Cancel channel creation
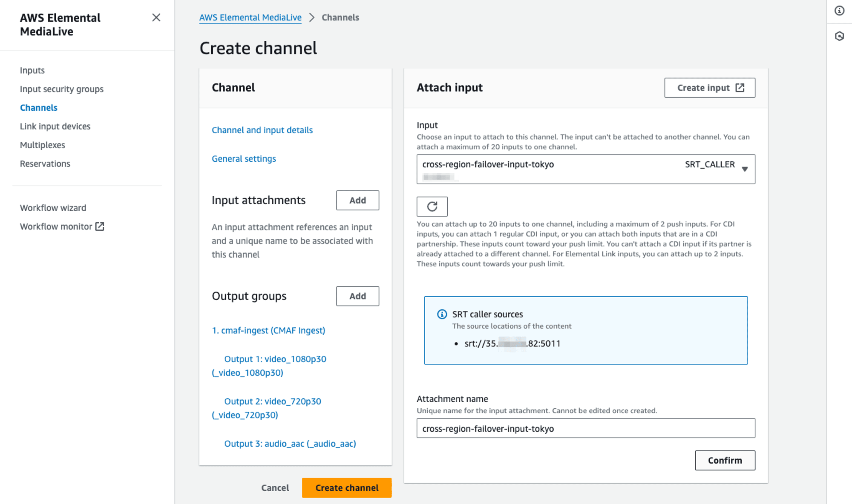852x504 pixels. coord(275,488)
